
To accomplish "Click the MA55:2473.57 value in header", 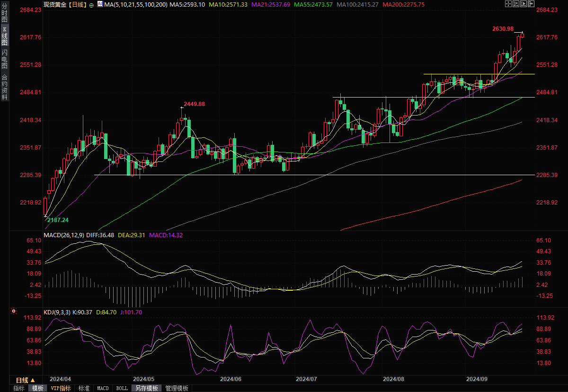I will 313,4.
